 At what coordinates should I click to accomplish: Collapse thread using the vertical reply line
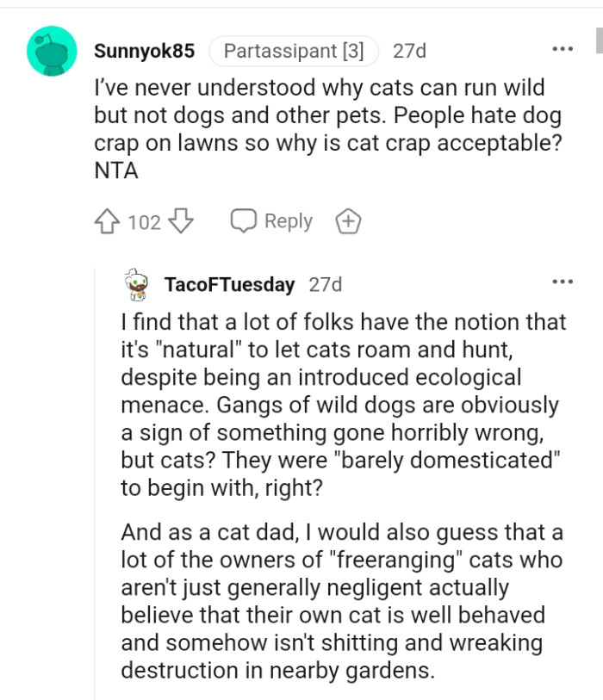tap(96, 482)
